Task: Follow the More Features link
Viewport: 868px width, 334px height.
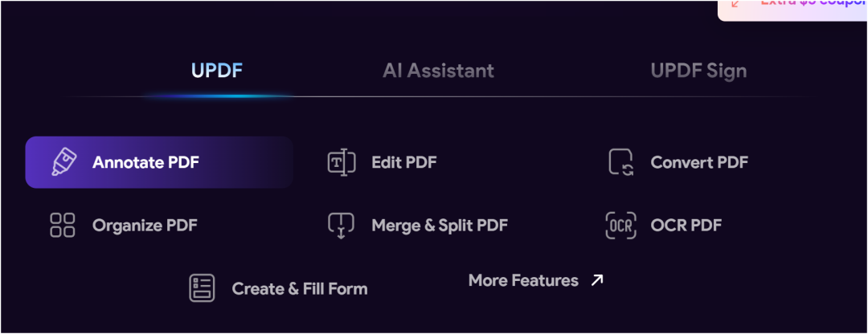Action: [536, 280]
